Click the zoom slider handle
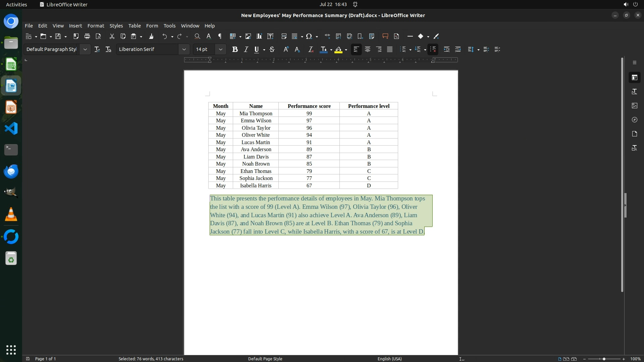 tap(604, 359)
